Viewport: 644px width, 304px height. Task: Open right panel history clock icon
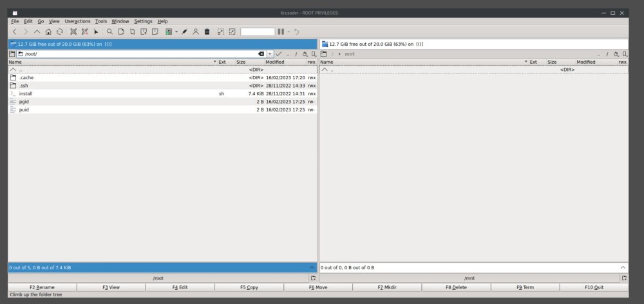tap(616, 54)
